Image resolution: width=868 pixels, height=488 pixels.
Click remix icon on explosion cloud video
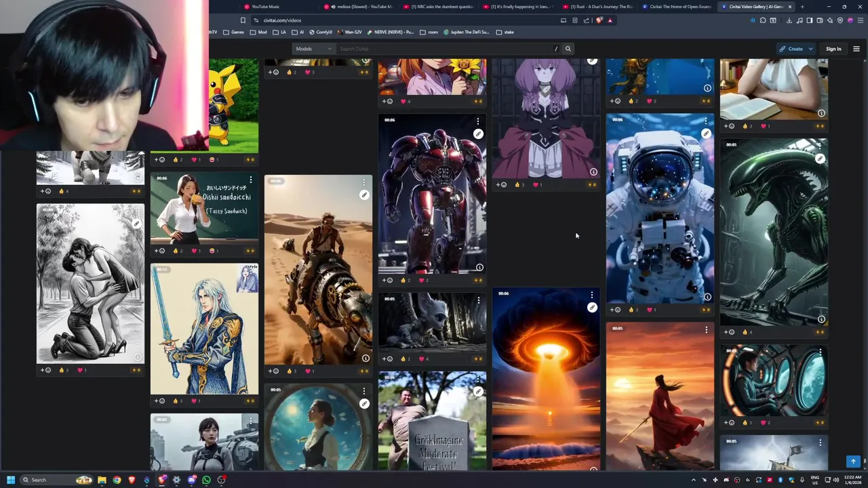[592, 308]
